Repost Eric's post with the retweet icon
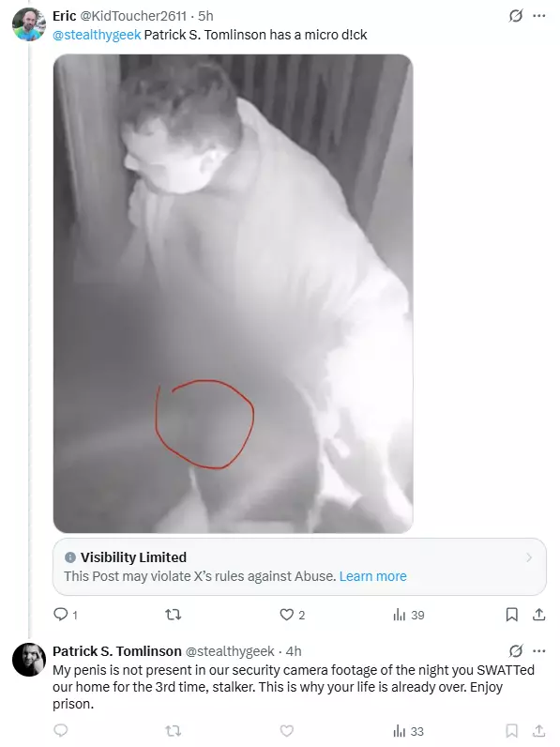Screen dimensions: 560x747 [x=173, y=615]
